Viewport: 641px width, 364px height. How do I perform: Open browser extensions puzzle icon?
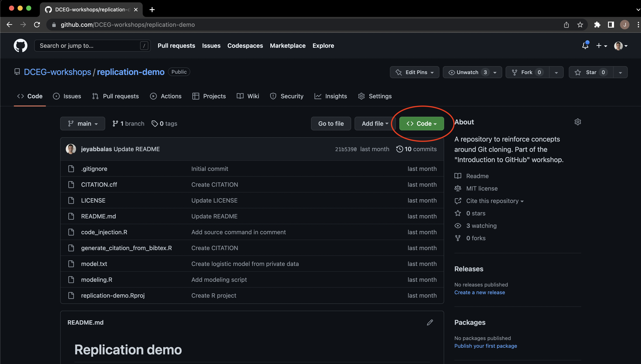[x=597, y=24]
